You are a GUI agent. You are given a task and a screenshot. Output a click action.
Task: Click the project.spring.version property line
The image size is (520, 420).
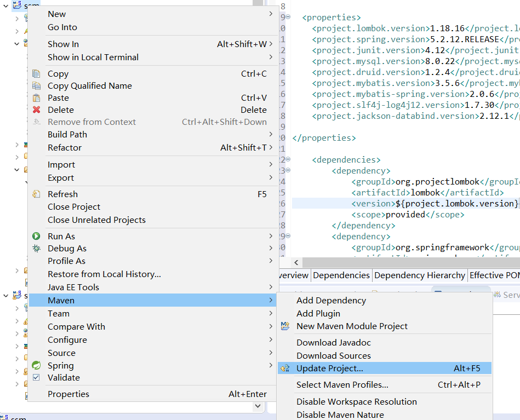(416, 39)
